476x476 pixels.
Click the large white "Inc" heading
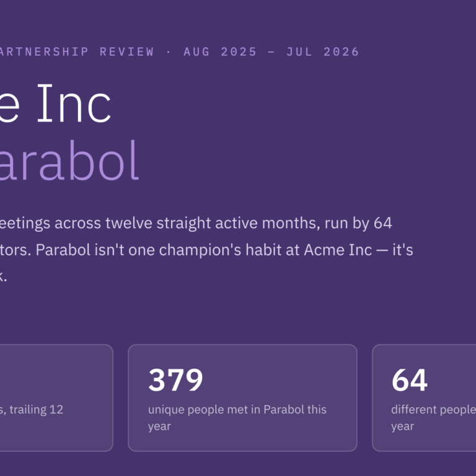[74, 104]
